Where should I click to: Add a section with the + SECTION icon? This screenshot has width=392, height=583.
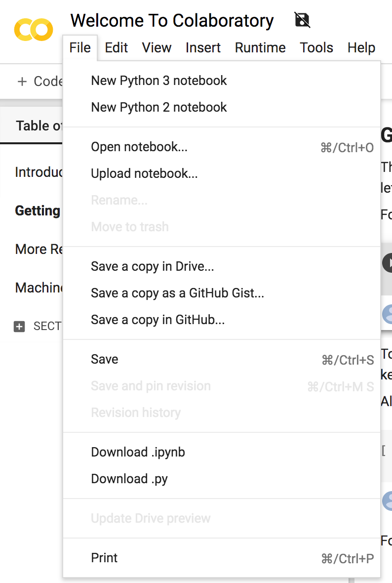tap(19, 326)
